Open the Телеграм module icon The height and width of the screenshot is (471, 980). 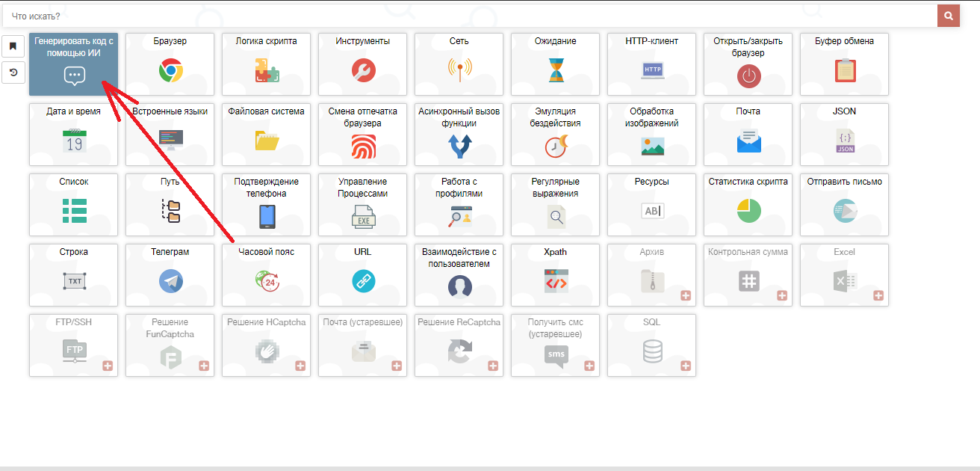[x=170, y=281]
